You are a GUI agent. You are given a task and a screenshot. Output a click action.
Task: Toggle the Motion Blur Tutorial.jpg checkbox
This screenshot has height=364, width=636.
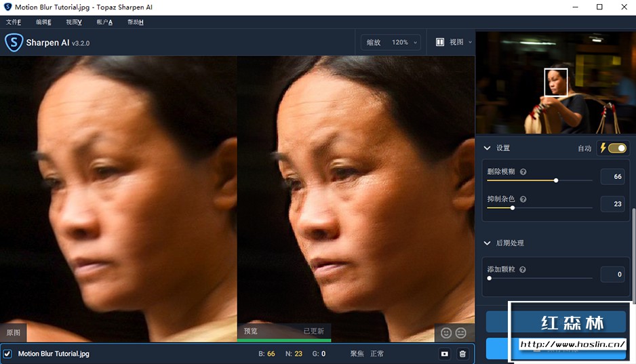pos(7,354)
